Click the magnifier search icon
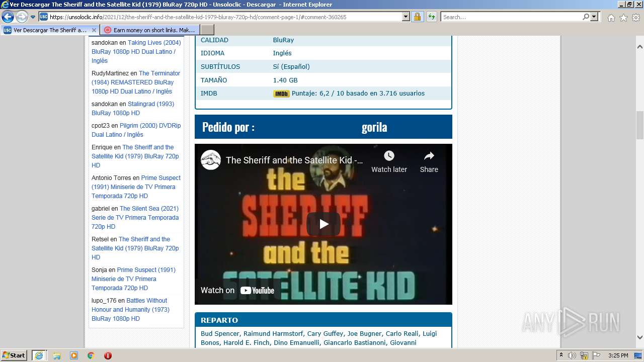This screenshot has height=362, width=644. (586, 17)
